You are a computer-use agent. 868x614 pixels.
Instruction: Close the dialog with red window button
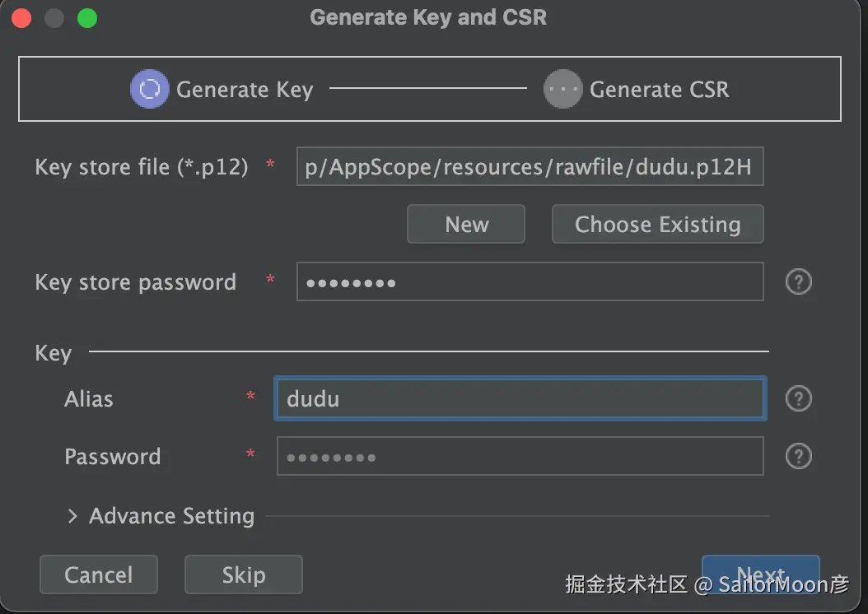(x=22, y=17)
